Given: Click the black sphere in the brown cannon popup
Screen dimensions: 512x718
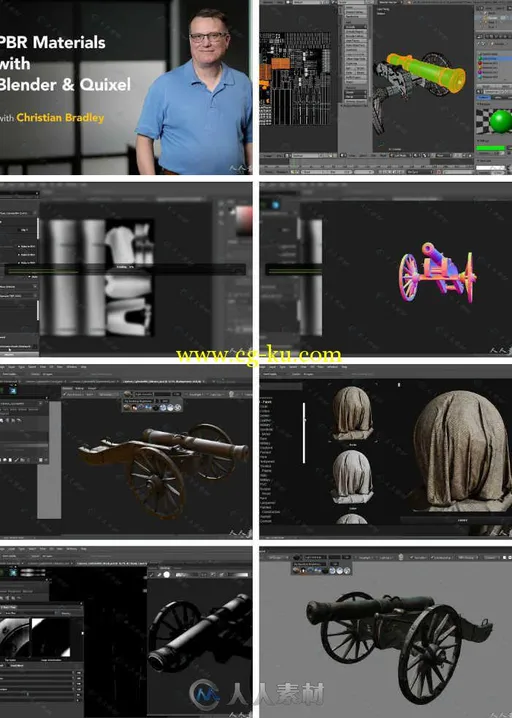Looking at the screenshot, I should [156, 407].
